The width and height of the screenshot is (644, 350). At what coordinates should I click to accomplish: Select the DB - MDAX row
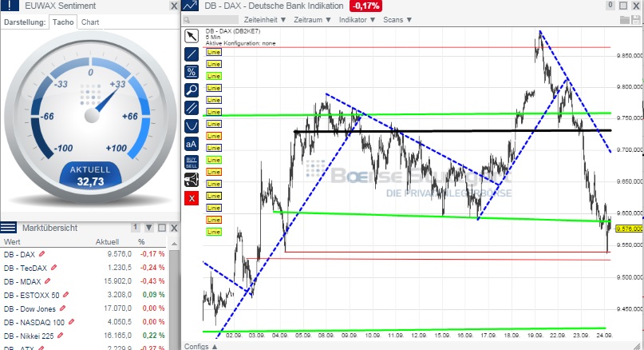pos(85,281)
